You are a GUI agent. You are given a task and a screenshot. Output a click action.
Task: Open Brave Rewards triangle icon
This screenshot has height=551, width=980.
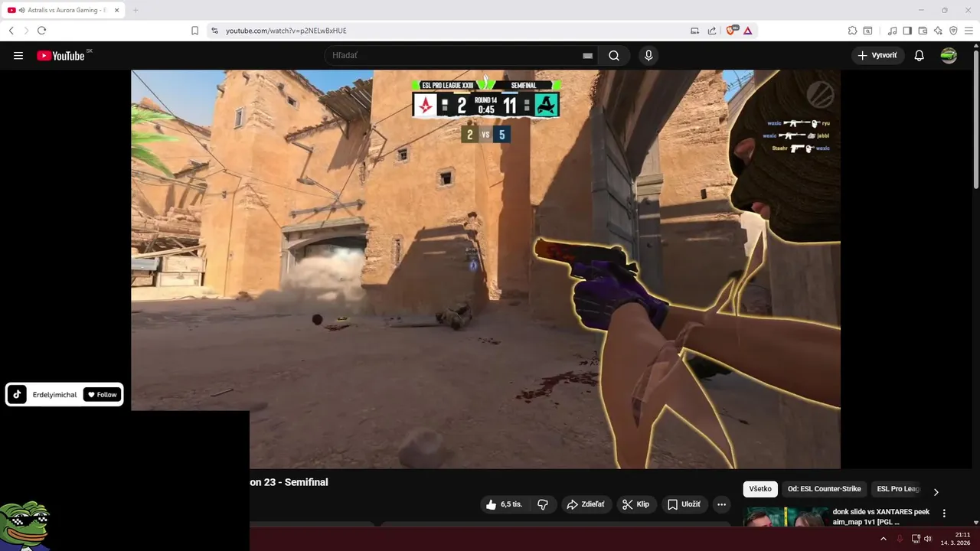click(x=747, y=31)
